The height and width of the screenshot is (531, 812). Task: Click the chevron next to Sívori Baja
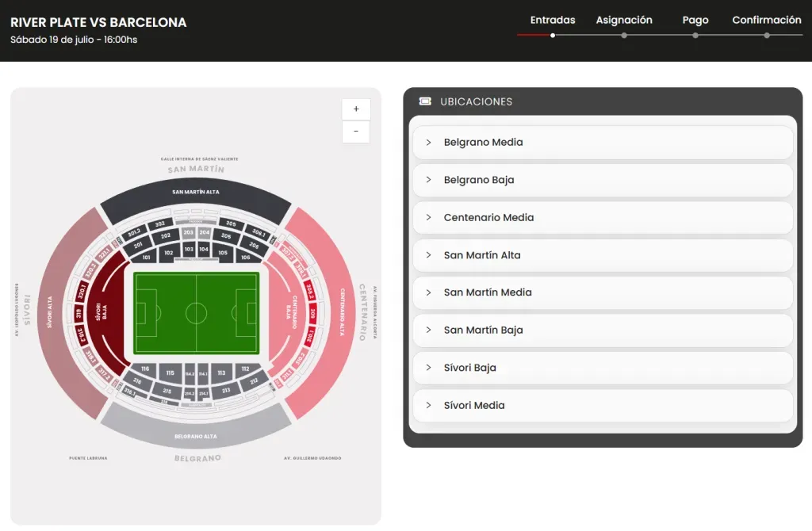coord(429,368)
